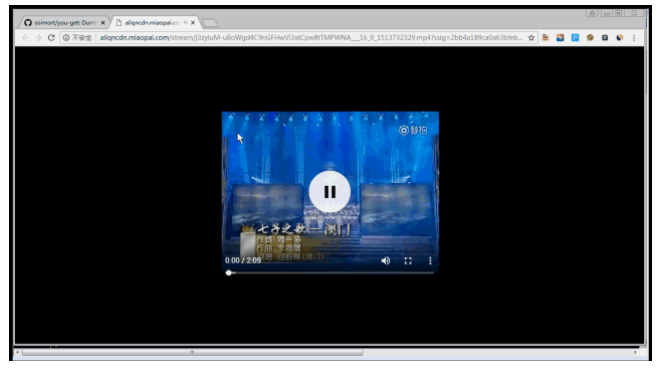The width and height of the screenshot is (660, 374).
Task: Click the horizontal scrollbar left arrow
Action: [17, 353]
